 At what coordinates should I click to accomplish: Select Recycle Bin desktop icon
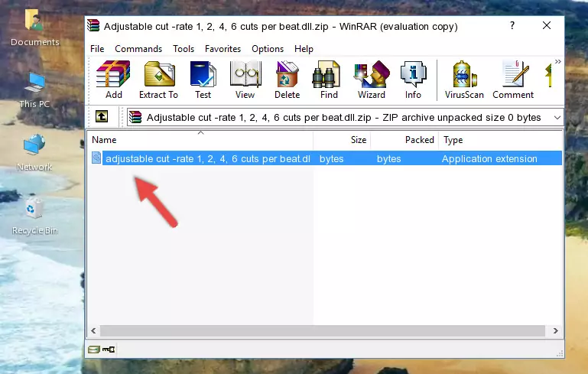coord(35,216)
